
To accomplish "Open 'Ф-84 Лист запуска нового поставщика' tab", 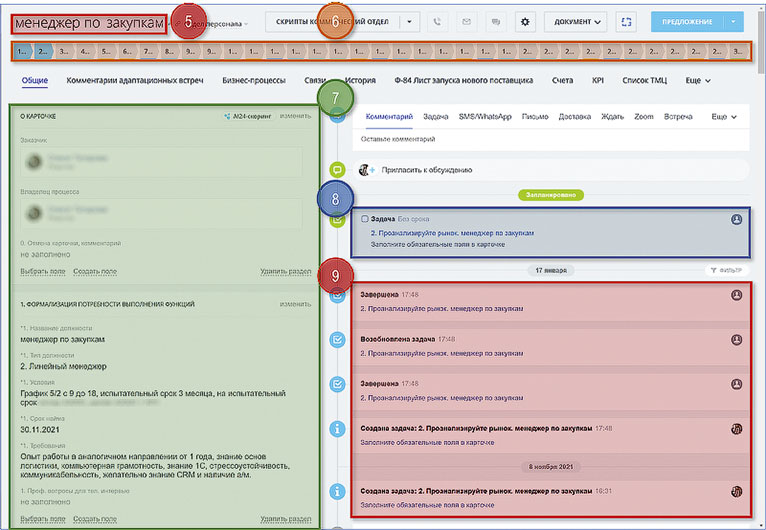I will pos(464,80).
